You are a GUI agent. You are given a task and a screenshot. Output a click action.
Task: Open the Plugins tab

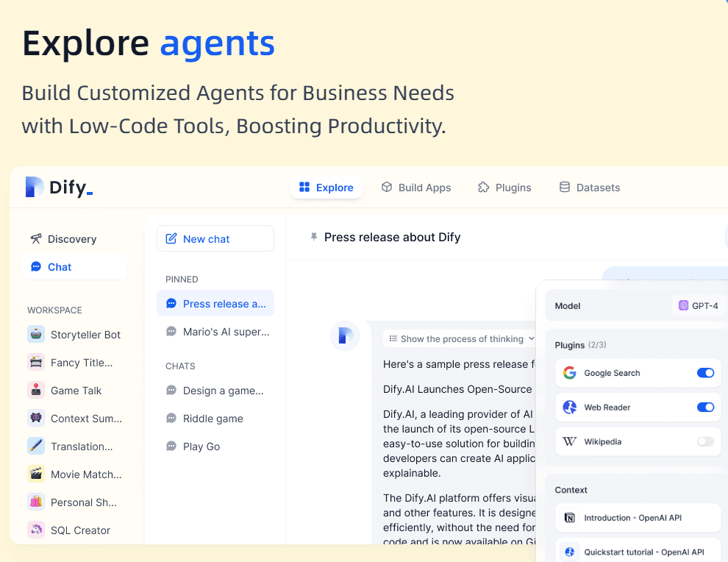point(504,188)
